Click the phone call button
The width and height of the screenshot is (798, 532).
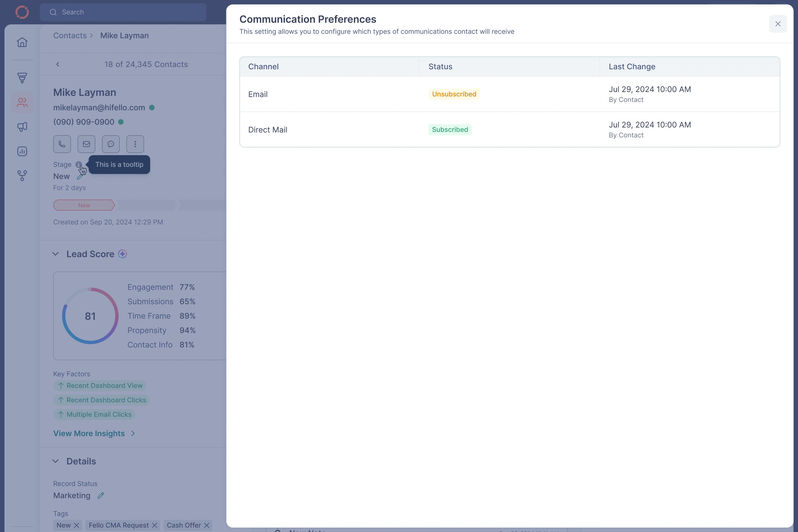coord(62,144)
